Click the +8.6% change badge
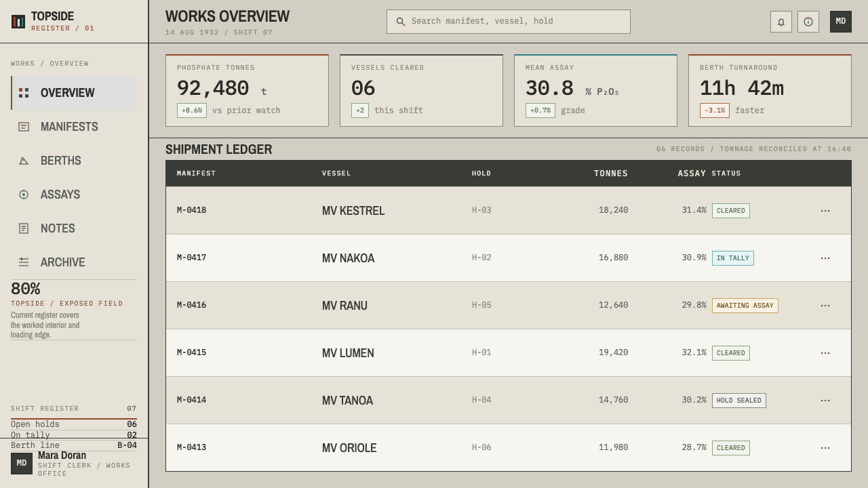868x488 pixels. (x=192, y=110)
